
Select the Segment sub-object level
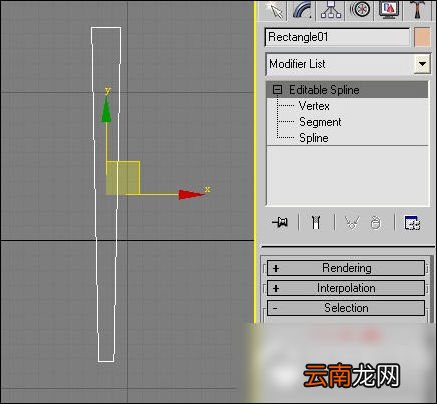pos(320,122)
